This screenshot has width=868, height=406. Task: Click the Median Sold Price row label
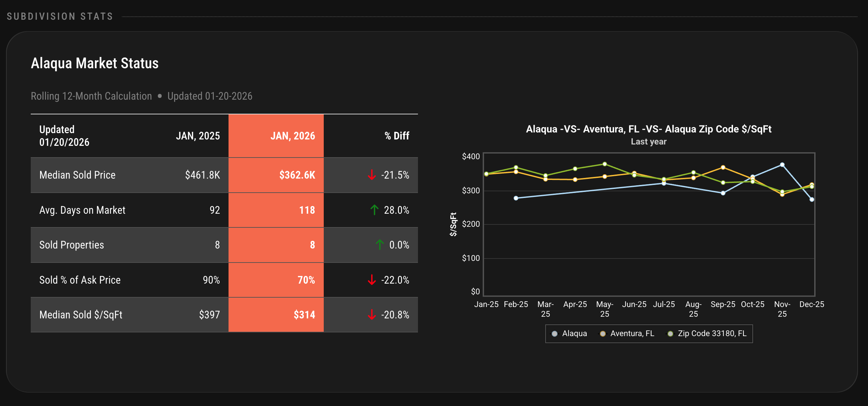click(77, 175)
